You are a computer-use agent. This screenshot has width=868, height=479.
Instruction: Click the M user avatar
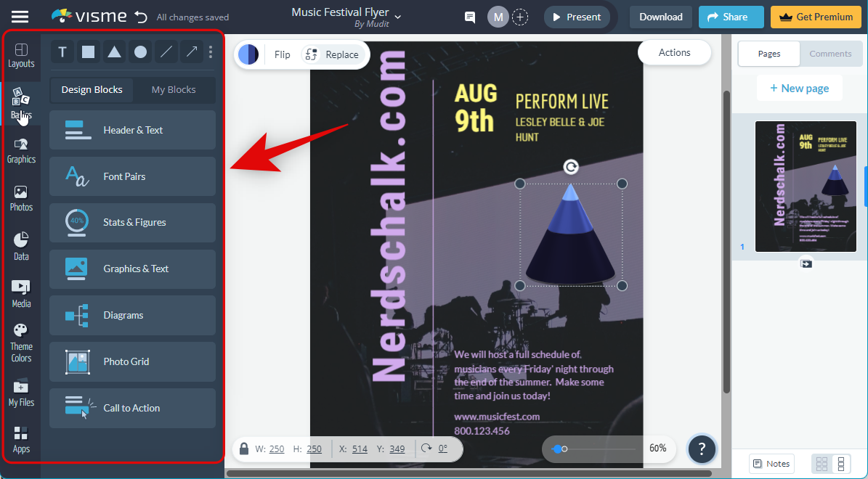(498, 17)
